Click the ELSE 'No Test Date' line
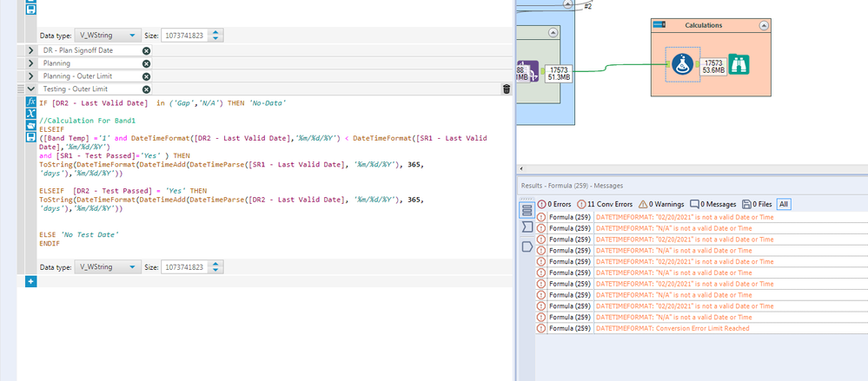The height and width of the screenshot is (381, 868). pos(79,235)
